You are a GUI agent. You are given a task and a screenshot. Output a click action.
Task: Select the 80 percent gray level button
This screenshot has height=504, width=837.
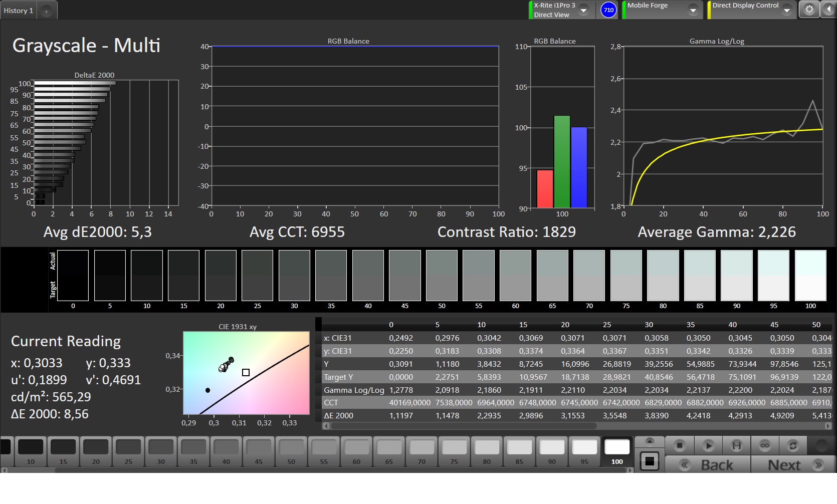coord(487,451)
